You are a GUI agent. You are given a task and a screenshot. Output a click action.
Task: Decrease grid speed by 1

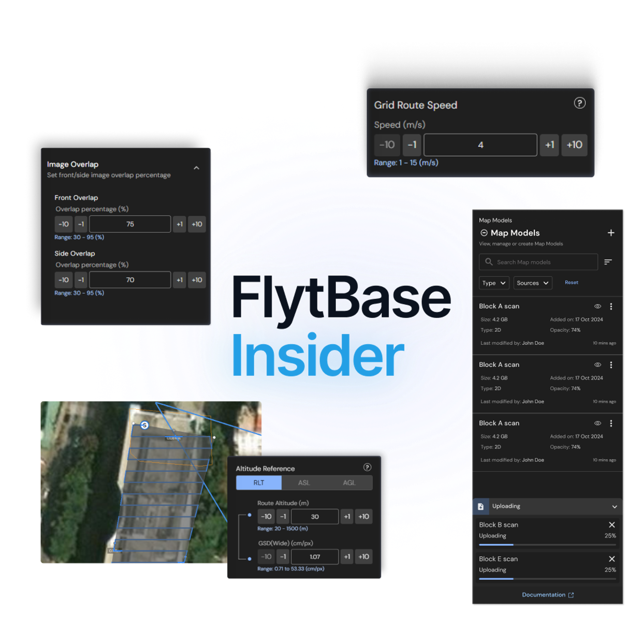coord(412,145)
